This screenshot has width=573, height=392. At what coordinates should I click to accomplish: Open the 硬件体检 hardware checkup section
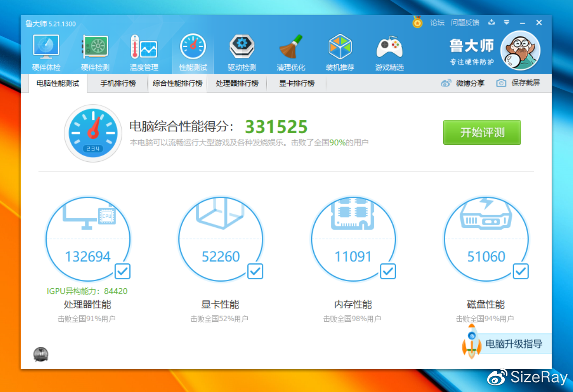(46, 53)
